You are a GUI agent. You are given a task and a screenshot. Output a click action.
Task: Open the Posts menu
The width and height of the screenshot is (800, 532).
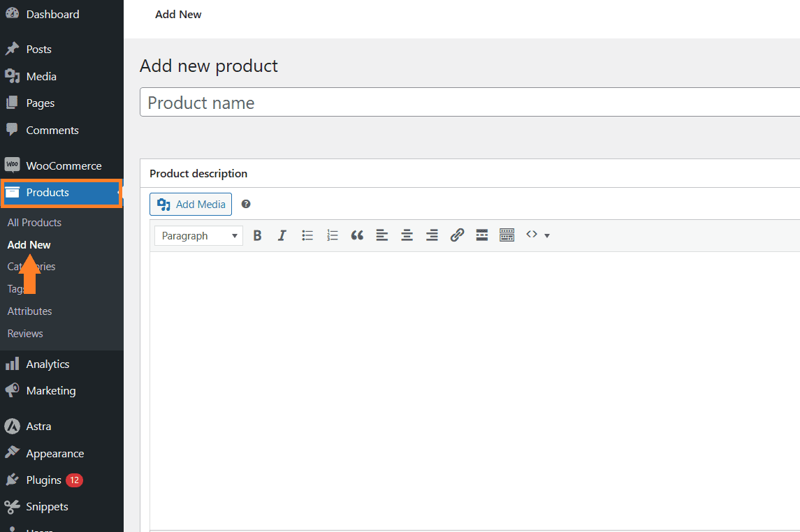(61, 50)
